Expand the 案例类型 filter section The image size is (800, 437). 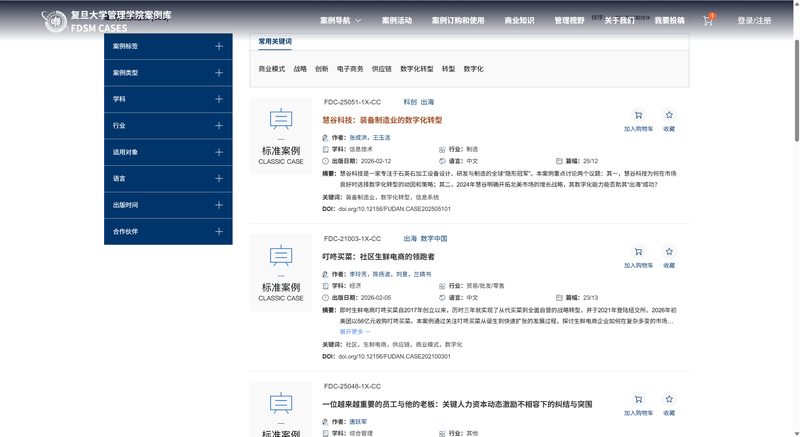(x=219, y=73)
